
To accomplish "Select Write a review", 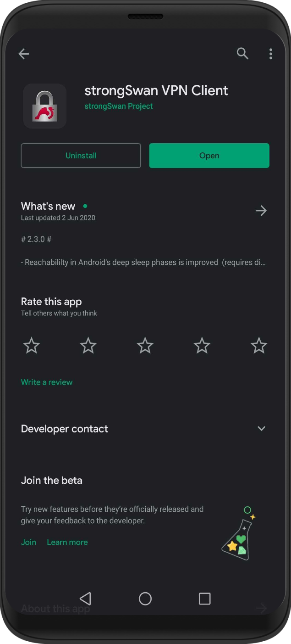I will pyautogui.click(x=46, y=382).
